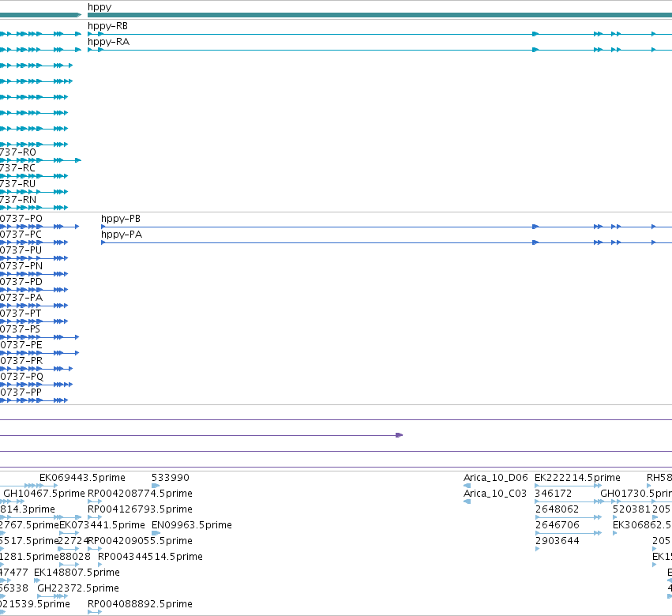Click the 520381 feature label
672x616 pixels.
(x=631, y=509)
